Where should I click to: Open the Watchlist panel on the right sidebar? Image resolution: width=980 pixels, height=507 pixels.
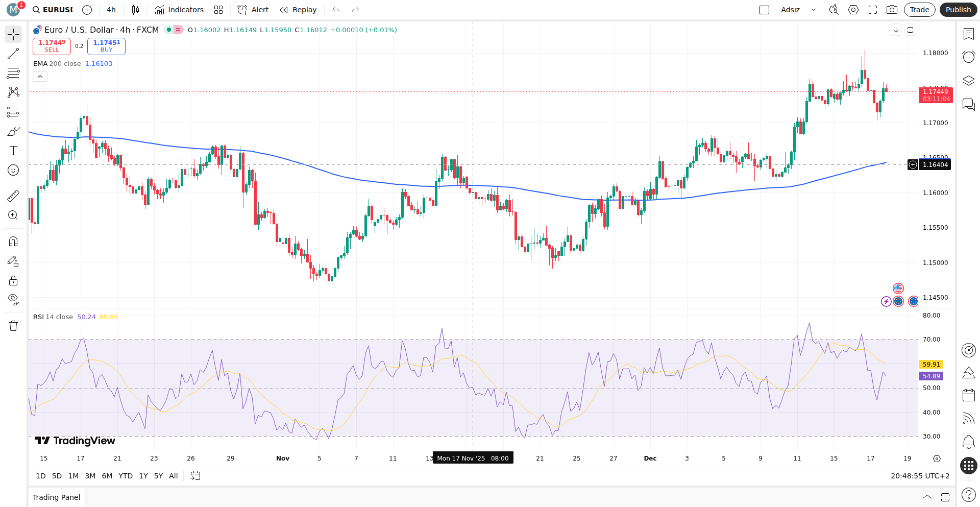[x=968, y=33]
